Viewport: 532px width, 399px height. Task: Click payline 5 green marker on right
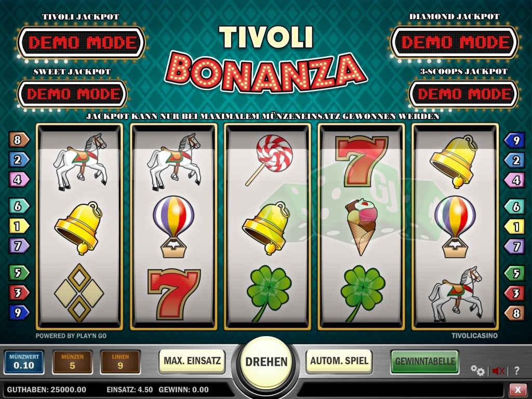pos(514,273)
